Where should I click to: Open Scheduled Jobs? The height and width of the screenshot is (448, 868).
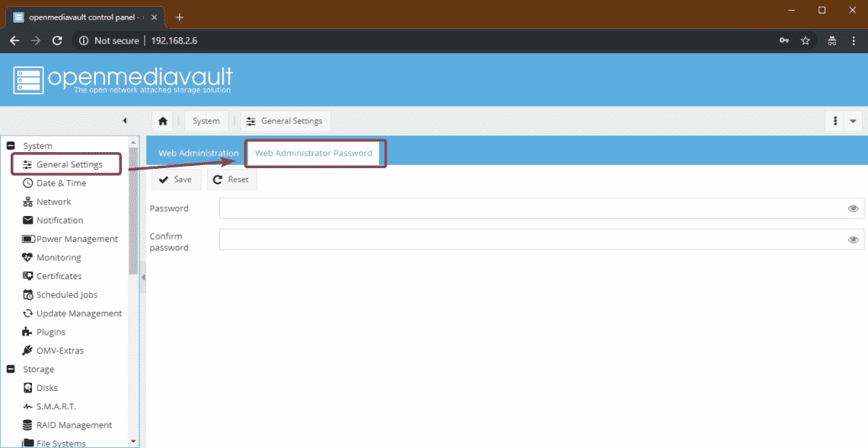coord(60,295)
